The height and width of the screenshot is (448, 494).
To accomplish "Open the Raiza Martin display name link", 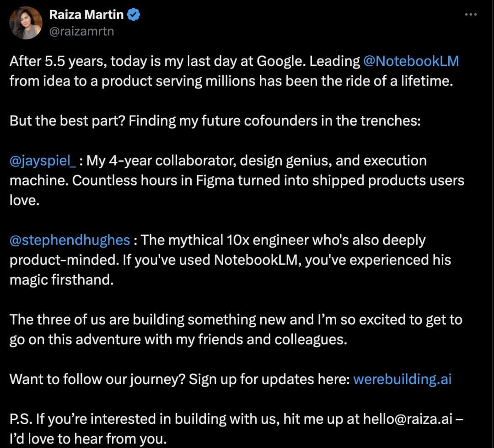I will 86,15.
